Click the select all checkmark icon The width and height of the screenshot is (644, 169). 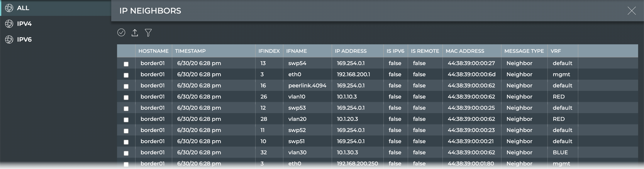[x=121, y=33]
